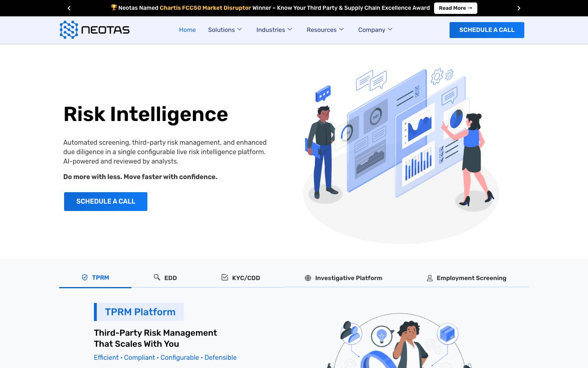Click 'Third-Party Risk Management' subheading
This screenshot has height=368, width=588.
tap(155, 338)
